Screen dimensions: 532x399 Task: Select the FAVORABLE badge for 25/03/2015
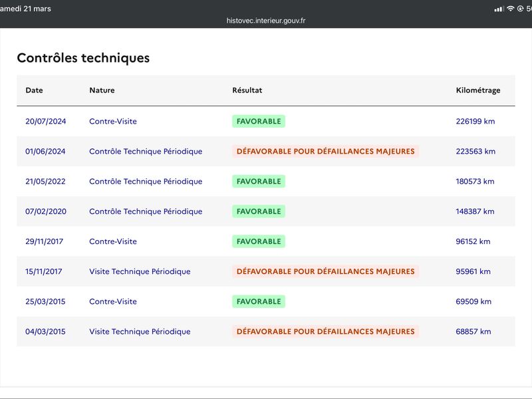[x=259, y=301]
